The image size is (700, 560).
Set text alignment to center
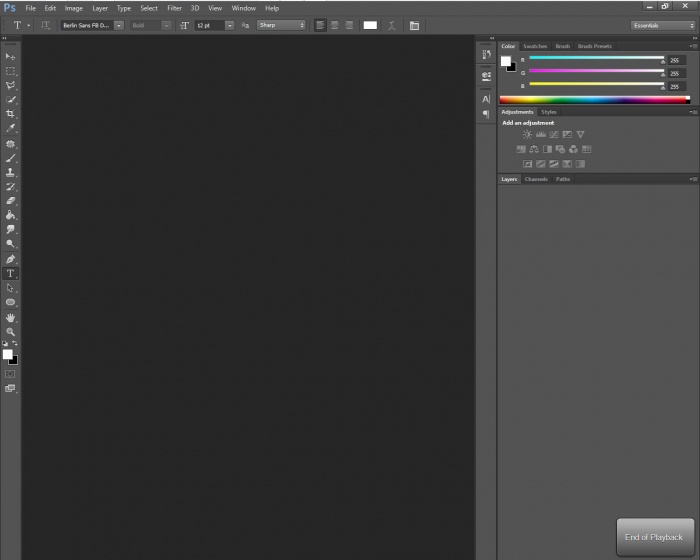tap(334, 25)
